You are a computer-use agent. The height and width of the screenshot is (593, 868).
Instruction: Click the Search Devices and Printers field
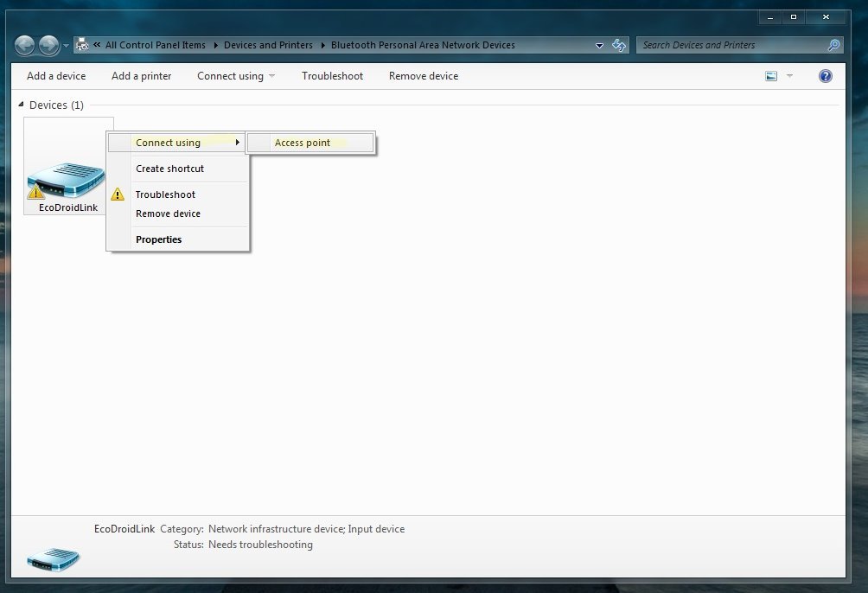pos(731,45)
